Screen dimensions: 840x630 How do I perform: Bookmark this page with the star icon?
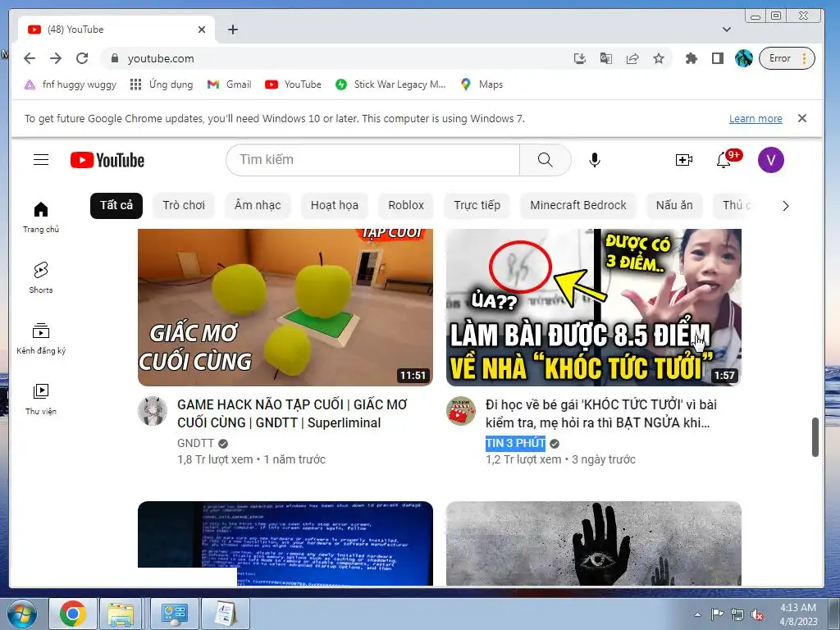(x=659, y=58)
